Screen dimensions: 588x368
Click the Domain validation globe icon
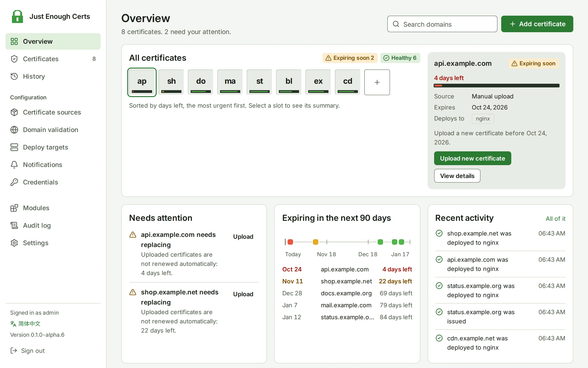[x=14, y=130]
